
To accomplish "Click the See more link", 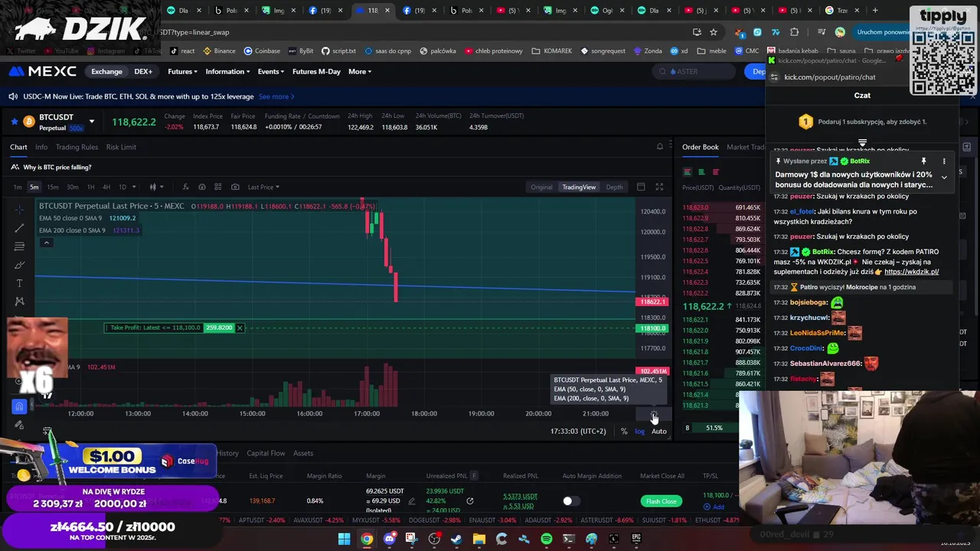I will click(x=276, y=96).
